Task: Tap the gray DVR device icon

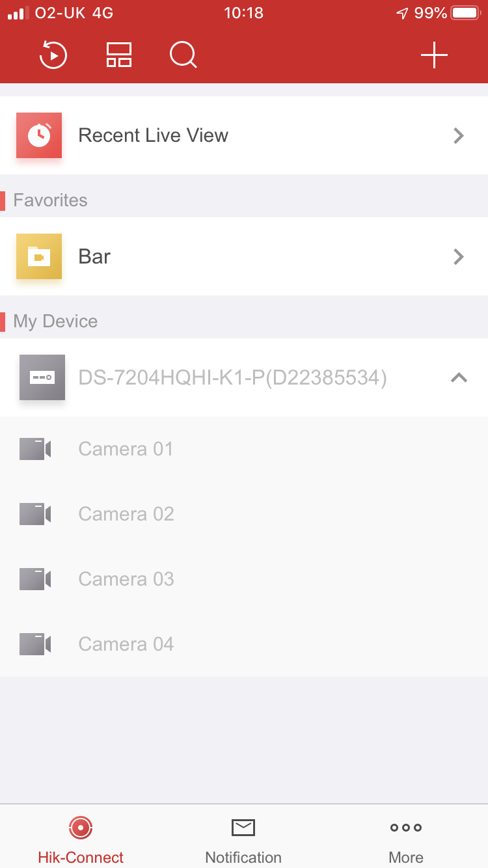Action: click(x=42, y=377)
